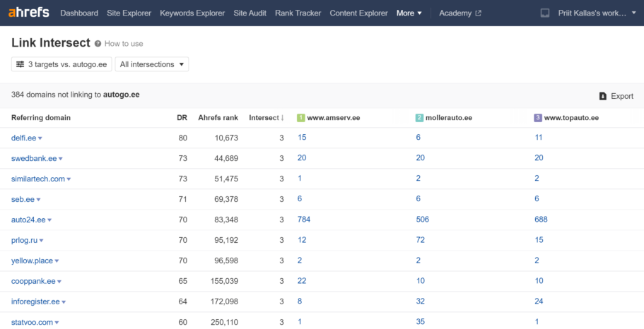Switch to Site Audit
Screen dimensions: 644x329
click(250, 13)
